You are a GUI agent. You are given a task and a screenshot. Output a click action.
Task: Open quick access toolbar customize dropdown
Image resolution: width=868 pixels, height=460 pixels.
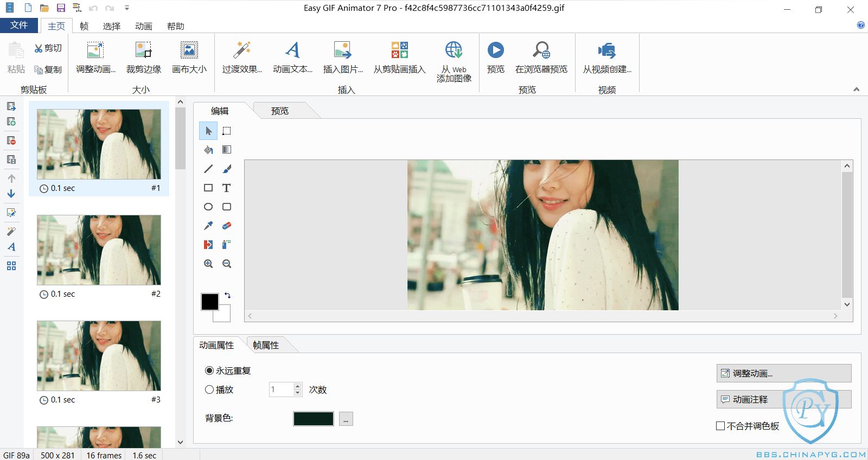(x=126, y=8)
